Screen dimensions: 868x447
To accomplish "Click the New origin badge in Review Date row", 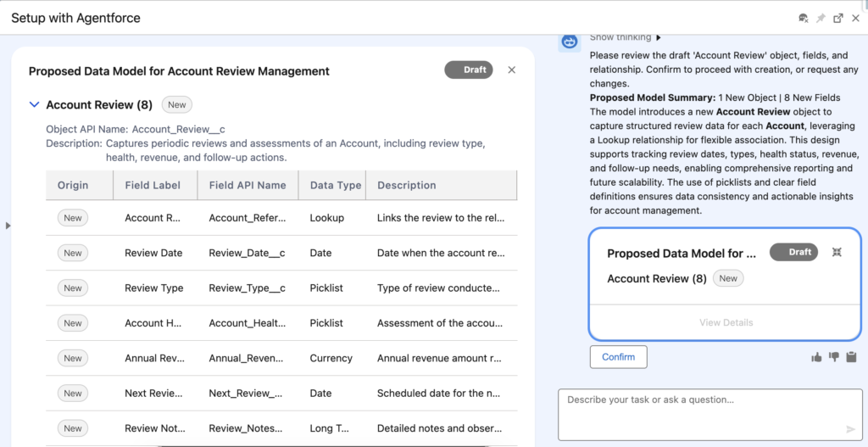I will pos(73,253).
